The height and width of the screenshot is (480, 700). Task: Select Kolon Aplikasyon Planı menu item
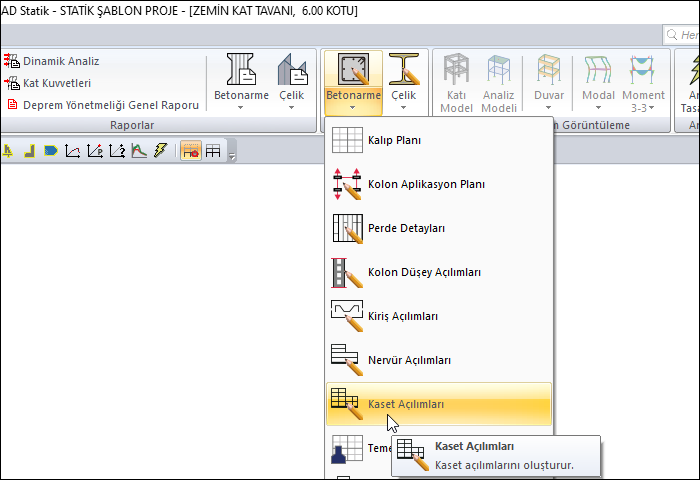(439, 184)
